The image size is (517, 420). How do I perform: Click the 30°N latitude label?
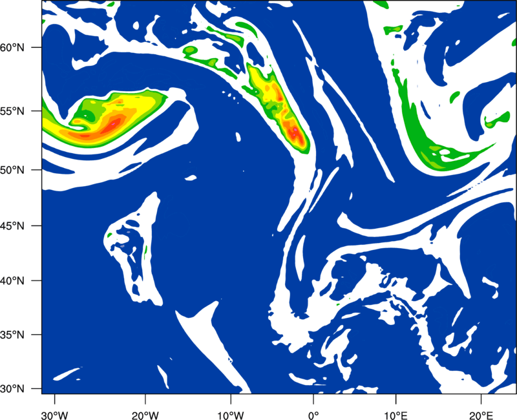click(12, 389)
